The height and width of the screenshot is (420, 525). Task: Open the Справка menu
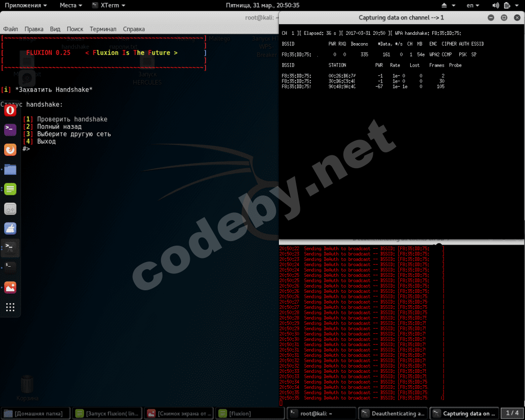coord(134,29)
